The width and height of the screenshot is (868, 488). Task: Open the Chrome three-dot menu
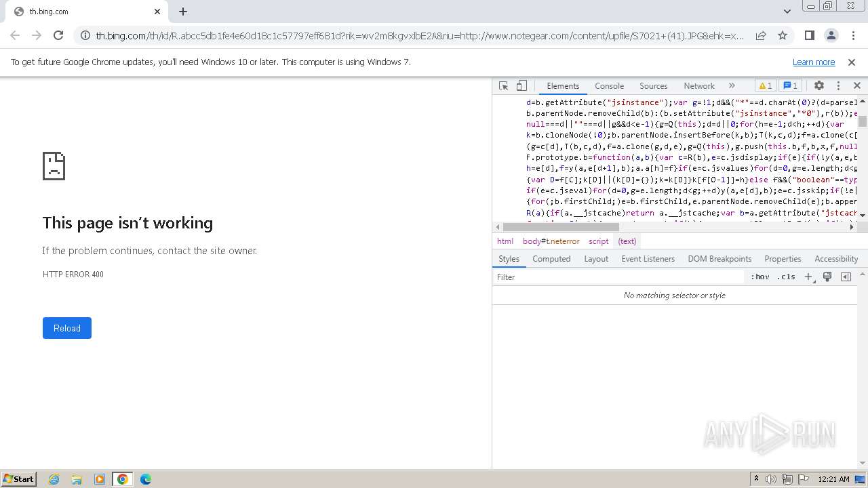tap(852, 36)
